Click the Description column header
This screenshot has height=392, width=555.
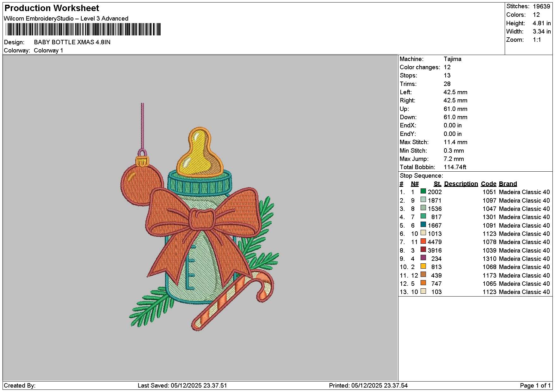461,184
